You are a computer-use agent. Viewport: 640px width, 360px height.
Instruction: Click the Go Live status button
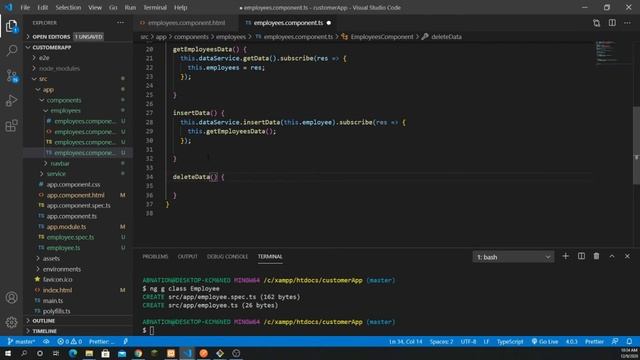tap(545, 342)
